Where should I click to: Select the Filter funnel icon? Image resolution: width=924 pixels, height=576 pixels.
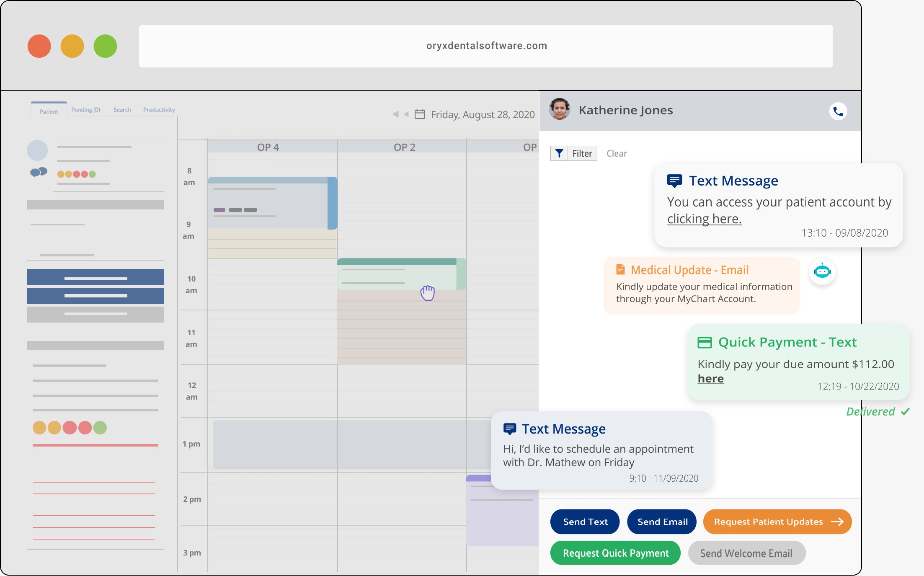[560, 153]
